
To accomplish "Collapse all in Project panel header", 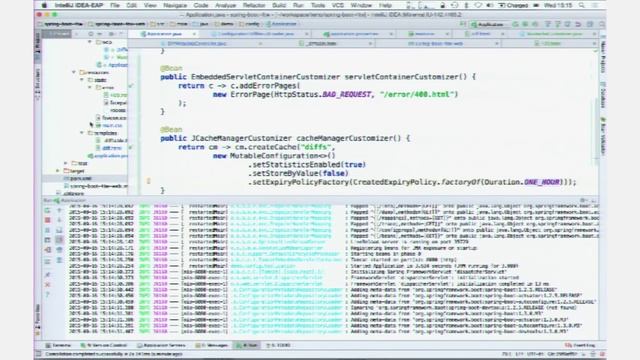I will pyautogui.click(x=100, y=34).
